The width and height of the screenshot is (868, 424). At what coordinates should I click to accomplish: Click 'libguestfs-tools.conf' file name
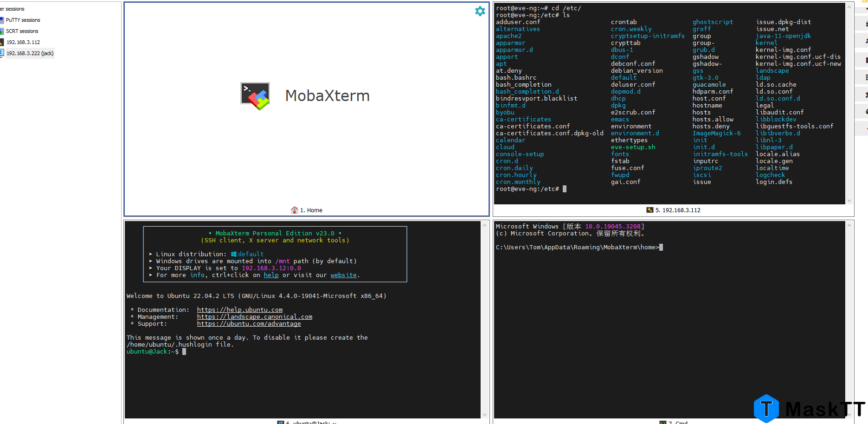pos(795,126)
